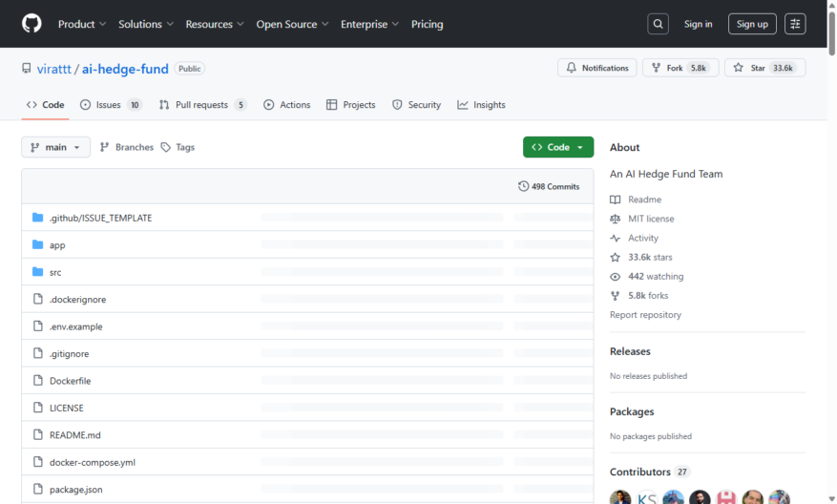The height and width of the screenshot is (504, 837).
Task: Click the GitHub logo icon
Action: [x=31, y=24]
